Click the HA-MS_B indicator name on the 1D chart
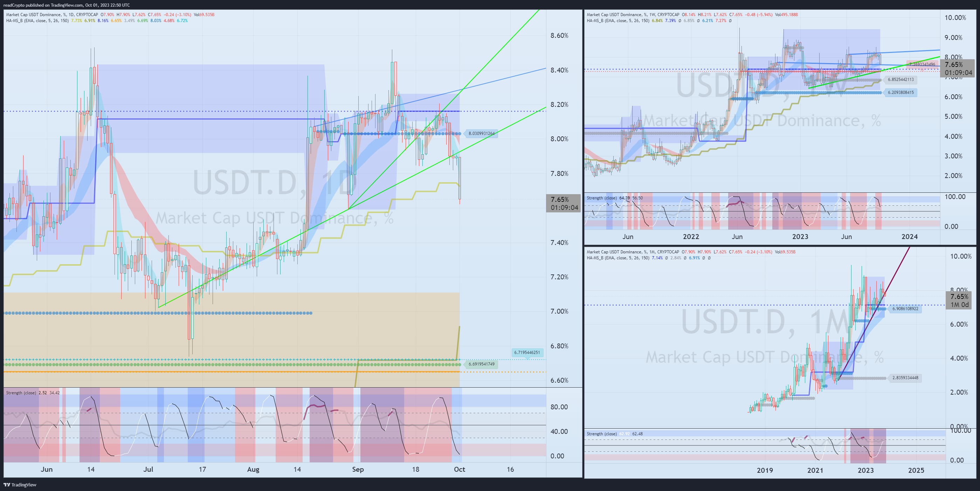980x491 pixels. (14, 21)
